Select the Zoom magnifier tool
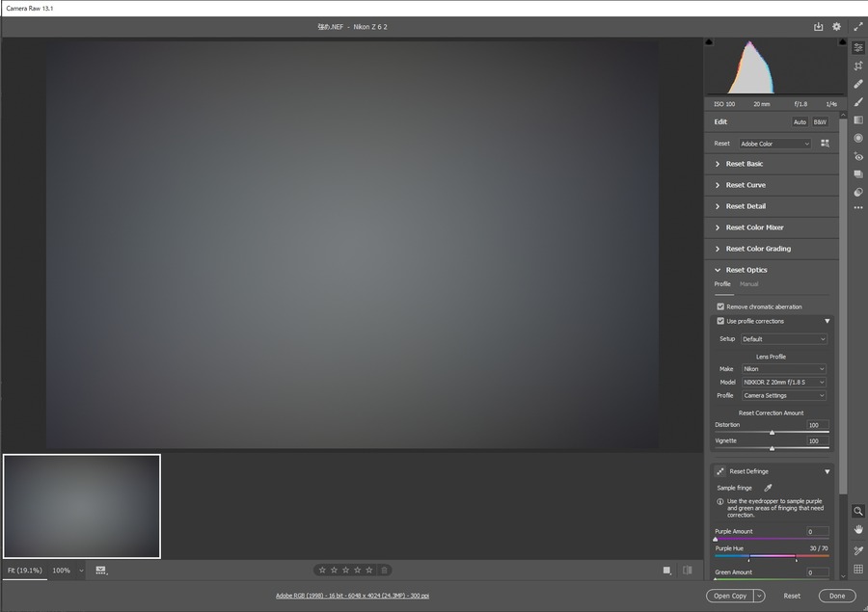This screenshot has height=612, width=868. click(858, 512)
